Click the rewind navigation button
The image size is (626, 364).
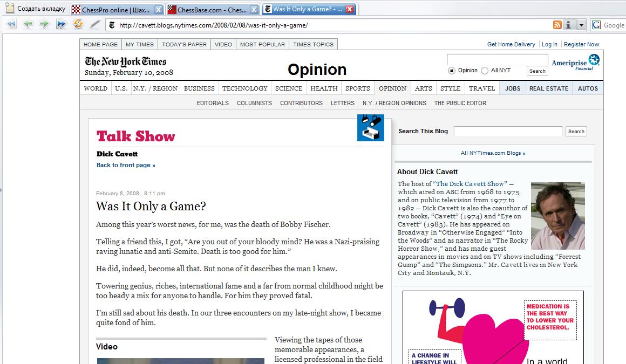pyautogui.click(x=11, y=24)
